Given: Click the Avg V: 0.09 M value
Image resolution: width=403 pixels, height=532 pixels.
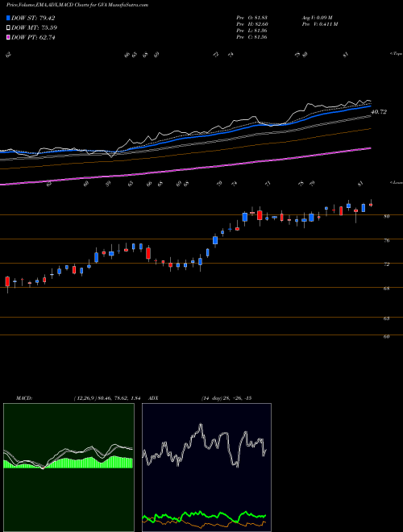Looking at the screenshot, I should (318, 18).
